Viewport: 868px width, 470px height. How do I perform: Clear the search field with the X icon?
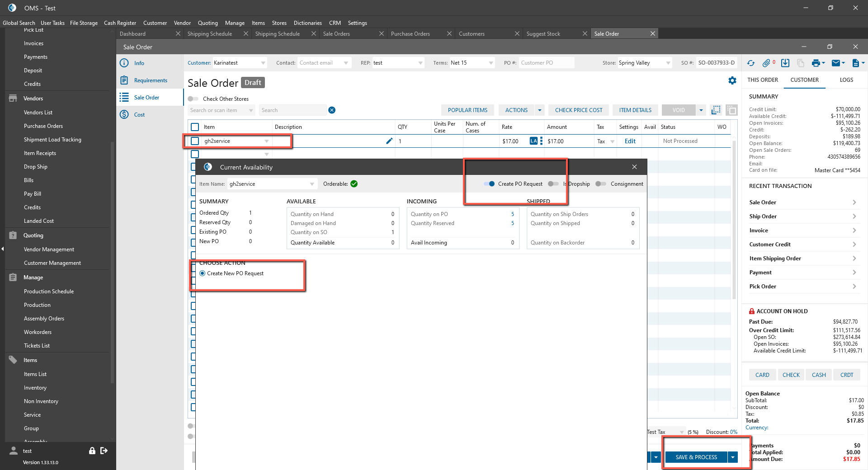332,110
